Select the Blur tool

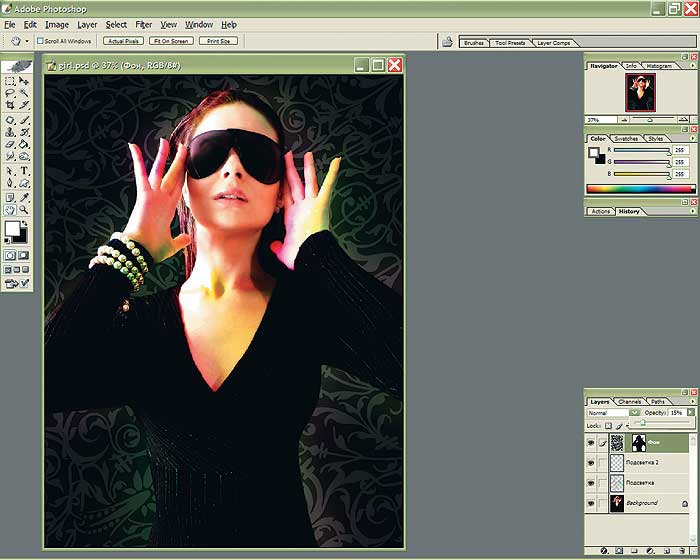point(9,156)
